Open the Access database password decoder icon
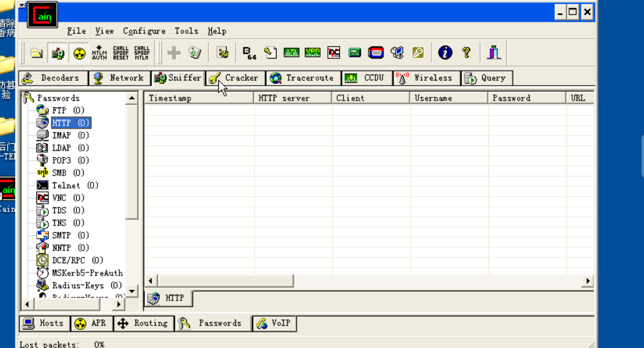 270,52
